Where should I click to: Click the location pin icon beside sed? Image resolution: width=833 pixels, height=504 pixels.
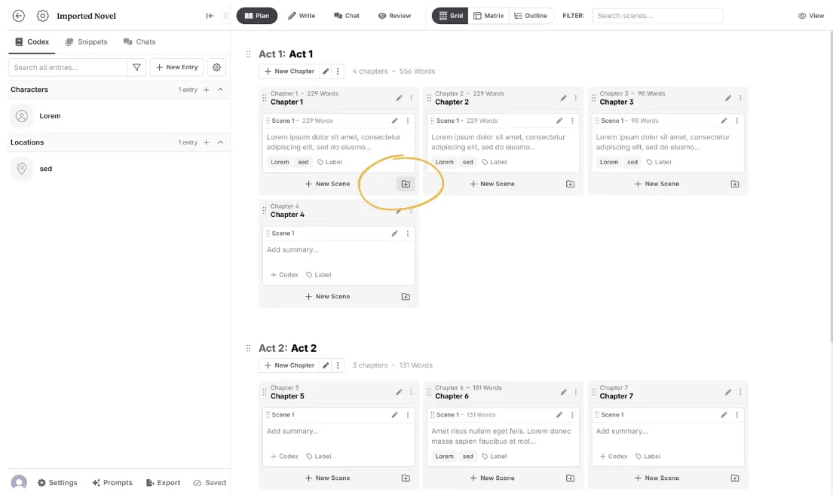coord(21,168)
